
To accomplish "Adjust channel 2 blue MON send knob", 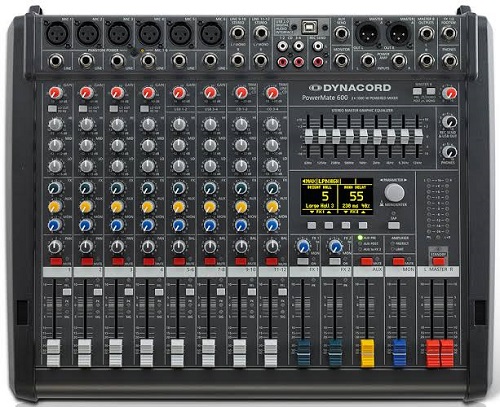I will (x=86, y=225).
